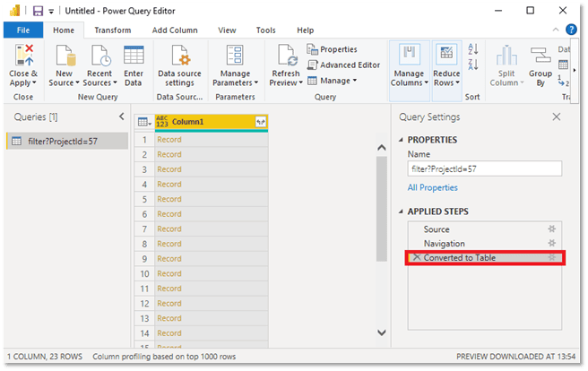This screenshot has height=371, width=588.
Task: Open Reduce Rows dropdown arrow
Action: 457,82
